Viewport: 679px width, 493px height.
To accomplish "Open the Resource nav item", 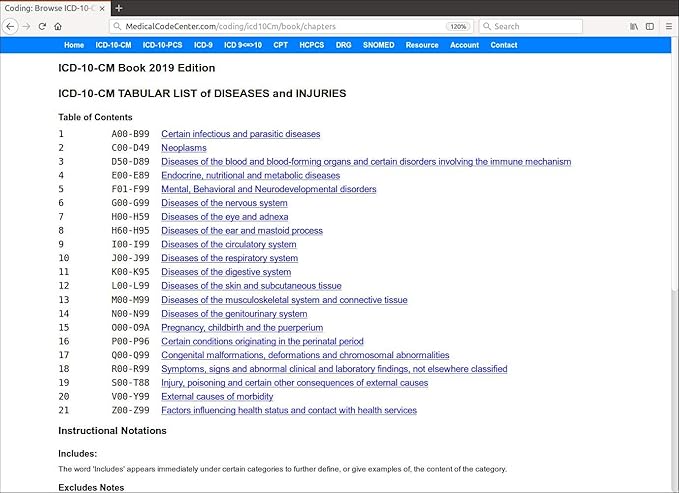I will pyautogui.click(x=422, y=45).
